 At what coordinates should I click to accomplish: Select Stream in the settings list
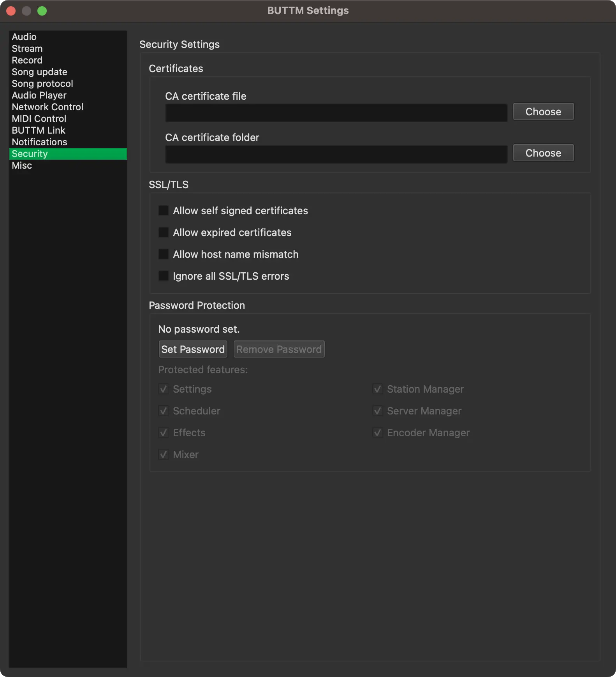(68, 49)
